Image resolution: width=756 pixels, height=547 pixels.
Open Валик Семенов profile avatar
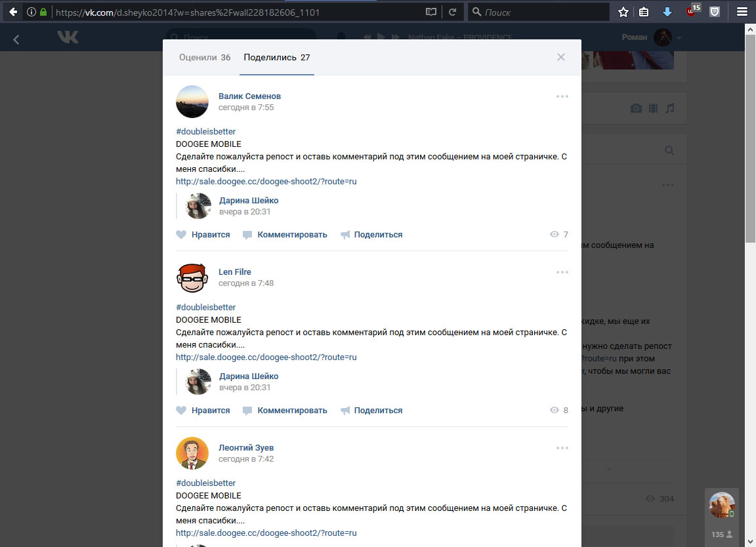click(192, 102)
